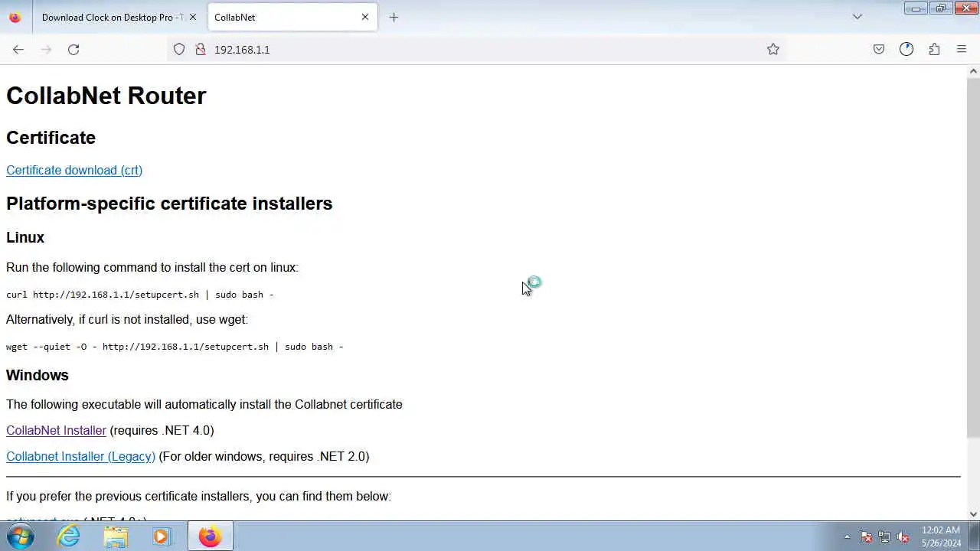
Task: Go back to the previous page
Action: click(18, 49)
